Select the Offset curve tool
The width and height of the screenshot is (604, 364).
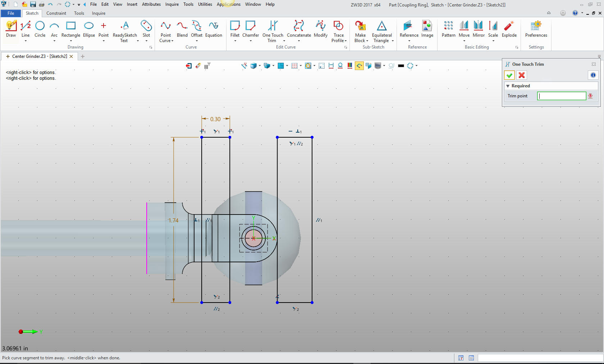coord(197,29)
